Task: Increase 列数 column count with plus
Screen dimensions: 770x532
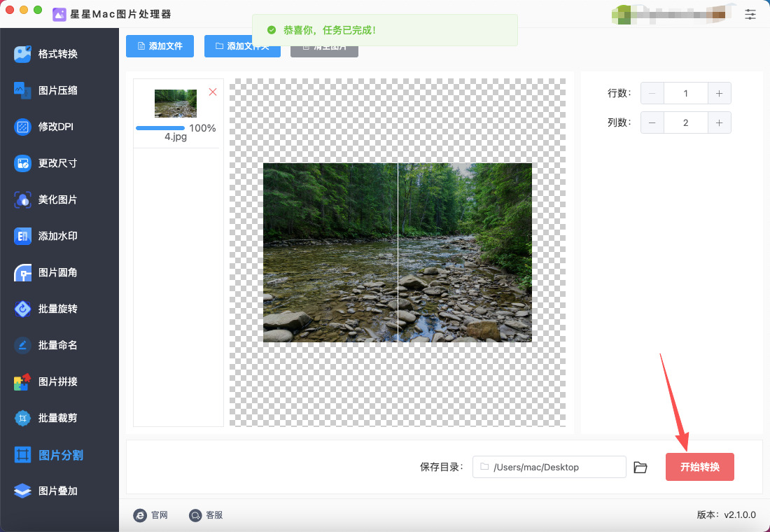Action: pyautogui.click(x=720, y=122)
